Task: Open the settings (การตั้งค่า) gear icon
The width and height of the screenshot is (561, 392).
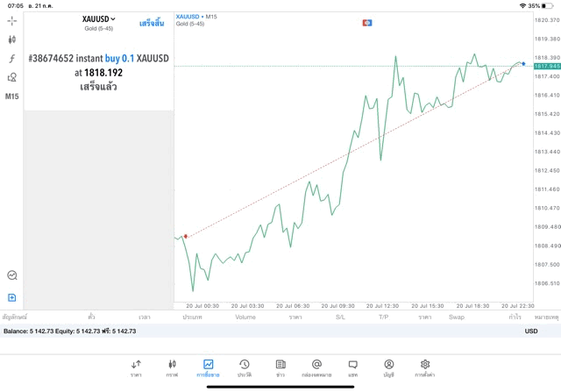Action: [x=425, y=367]
